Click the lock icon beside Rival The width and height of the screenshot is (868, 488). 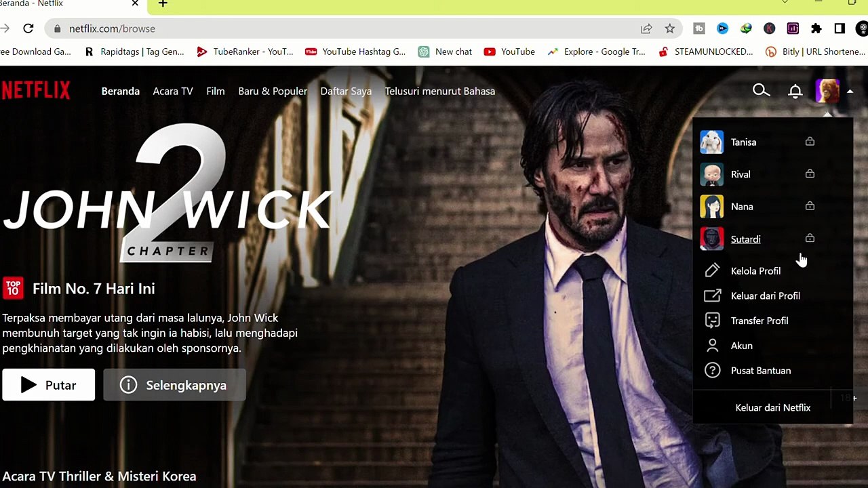click(810, 174)
